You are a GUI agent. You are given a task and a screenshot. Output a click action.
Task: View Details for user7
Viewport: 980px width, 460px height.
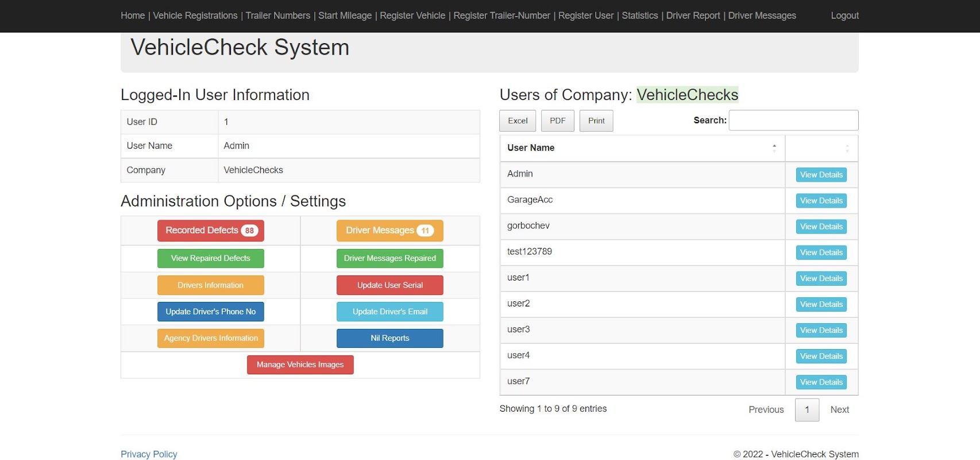(821, 382)
